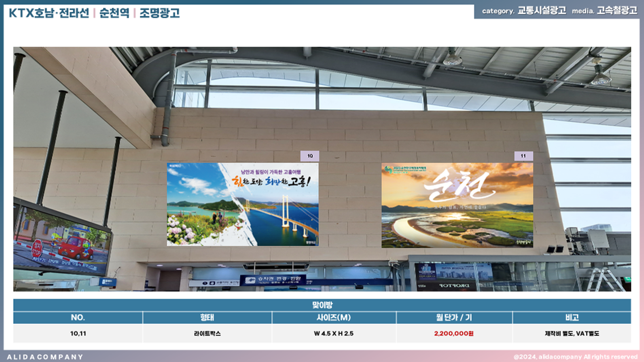Select the W 4.5 X H 2.5 size cell
Screen dimensions: 644x362
(x=333, y=333)
